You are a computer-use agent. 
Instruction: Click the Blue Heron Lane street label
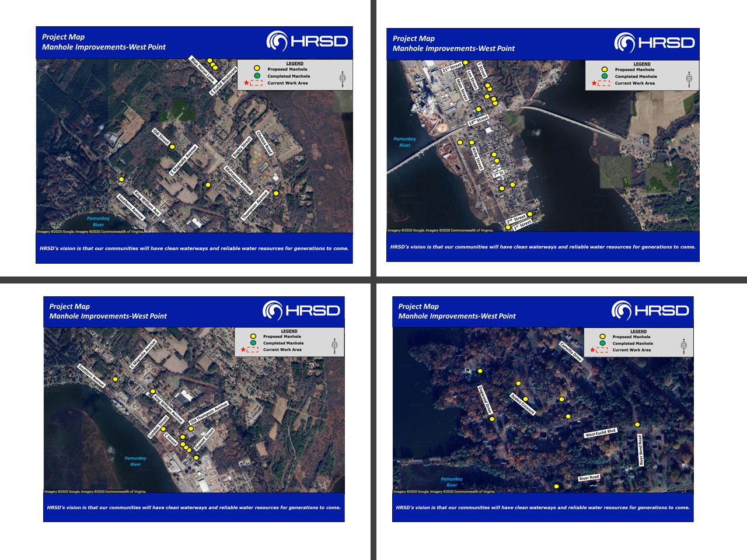point(203,70)
